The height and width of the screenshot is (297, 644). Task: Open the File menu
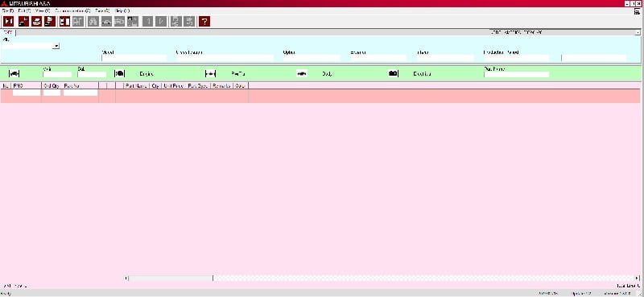click(8, 10)
